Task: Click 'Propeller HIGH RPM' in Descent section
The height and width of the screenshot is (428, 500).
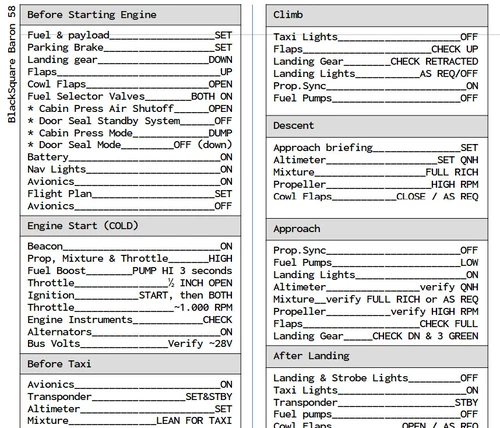Action: point(376,184)
